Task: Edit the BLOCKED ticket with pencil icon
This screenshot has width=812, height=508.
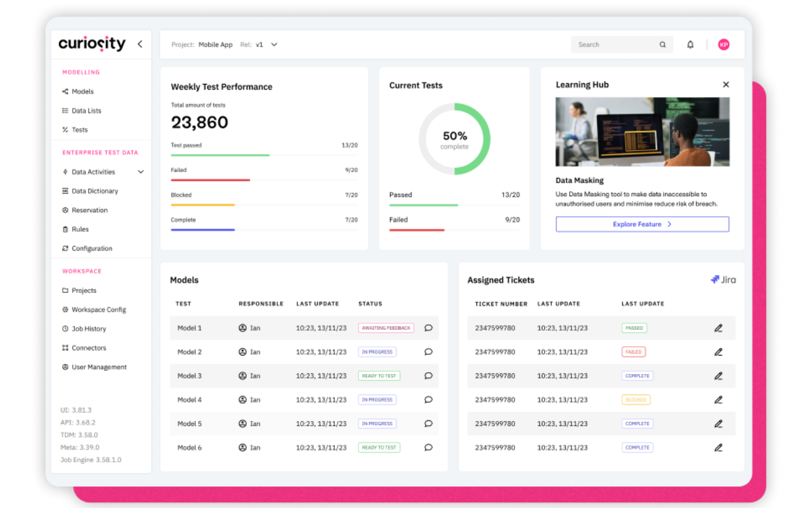Action: coord(718,400)
